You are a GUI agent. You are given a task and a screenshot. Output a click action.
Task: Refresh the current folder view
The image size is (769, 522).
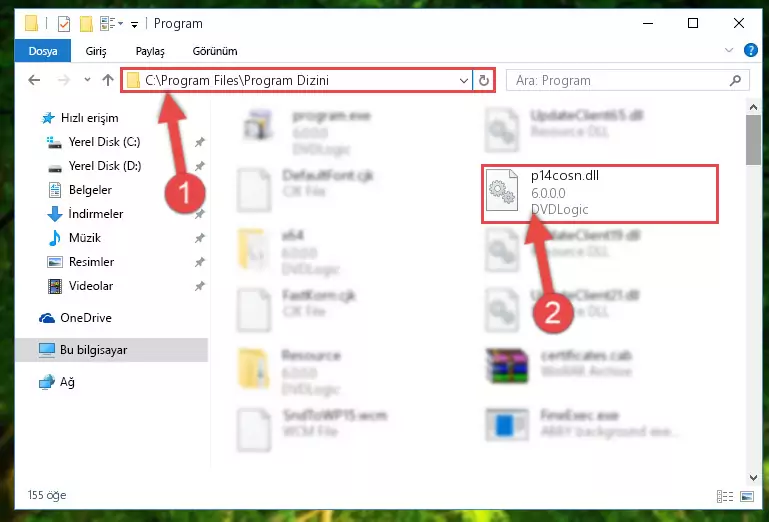click(484, 80)
